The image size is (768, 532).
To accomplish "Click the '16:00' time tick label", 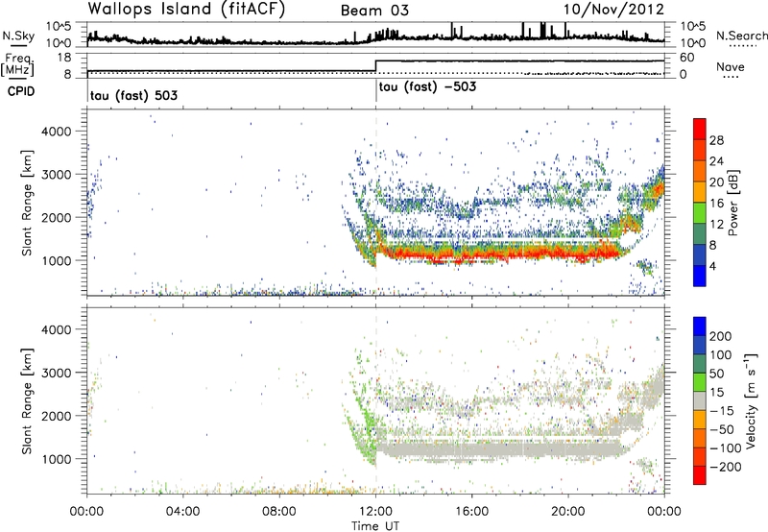I will 471,512.
